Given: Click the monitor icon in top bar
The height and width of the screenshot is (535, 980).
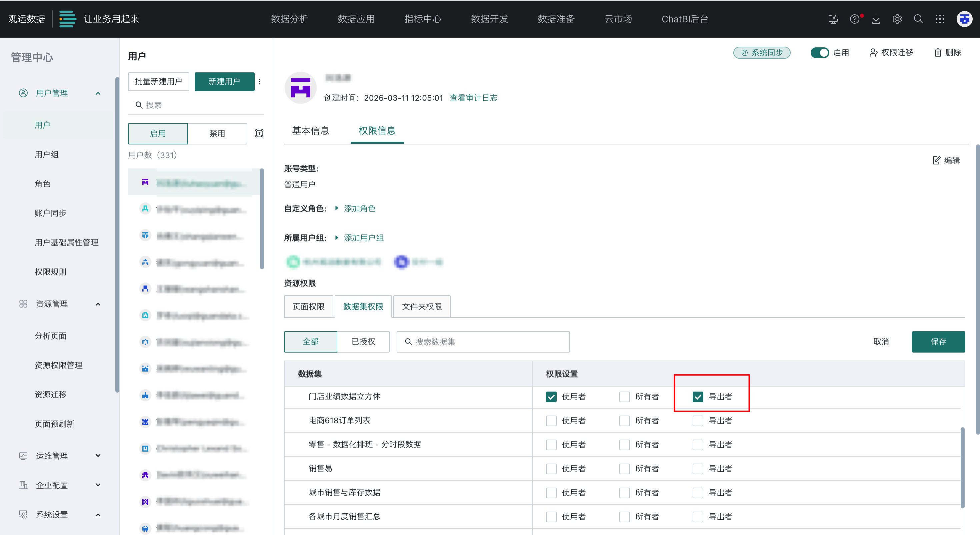Looking at the screenshot, I should click(833, 19).
